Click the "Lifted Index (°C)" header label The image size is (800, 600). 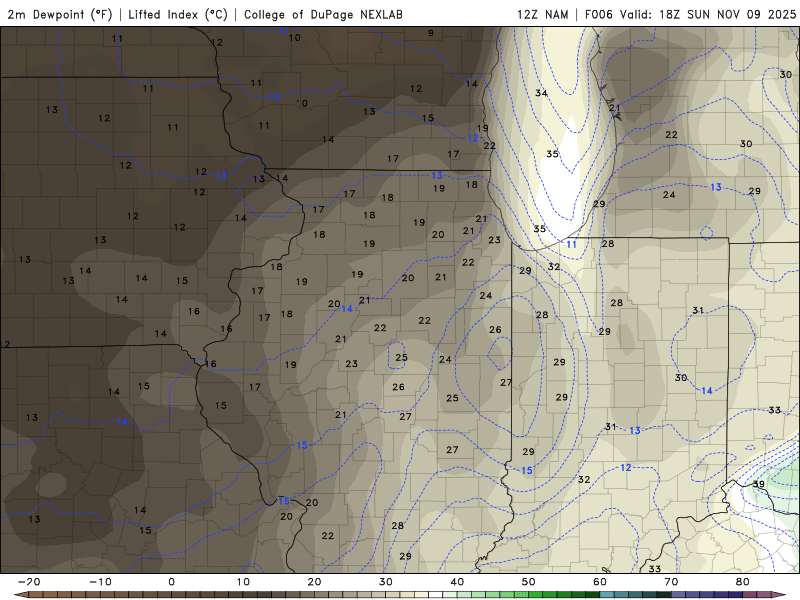[x=178, y=14]
